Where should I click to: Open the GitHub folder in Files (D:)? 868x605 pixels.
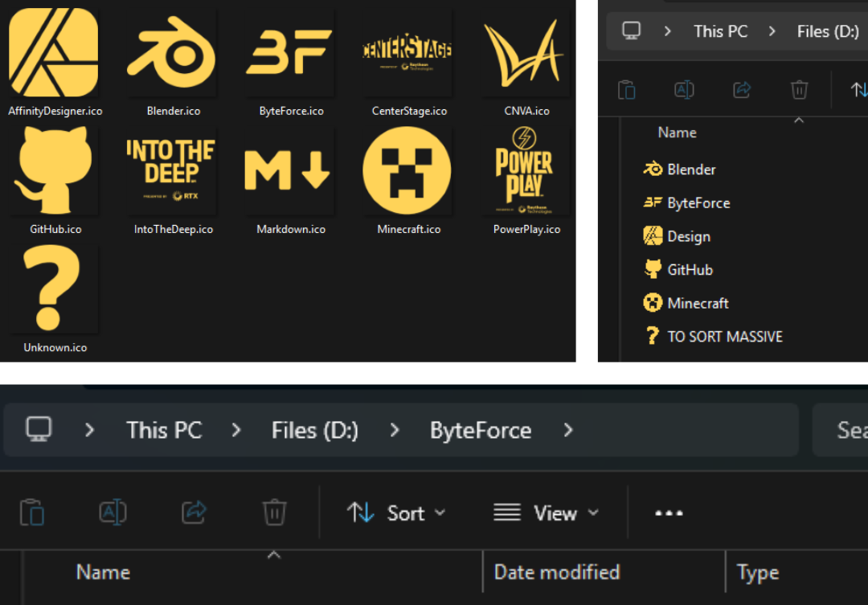tap(690, 270)
